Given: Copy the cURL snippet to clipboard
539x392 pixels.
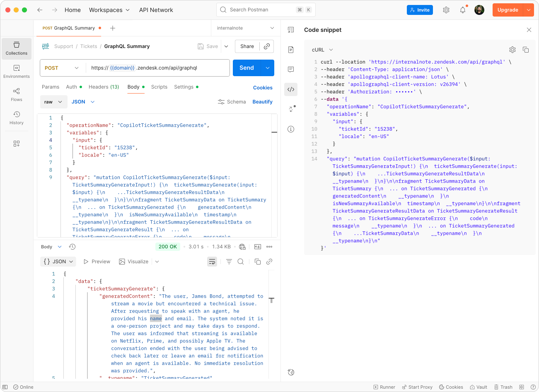Looking at the screenshot, I should click(526, 50).
